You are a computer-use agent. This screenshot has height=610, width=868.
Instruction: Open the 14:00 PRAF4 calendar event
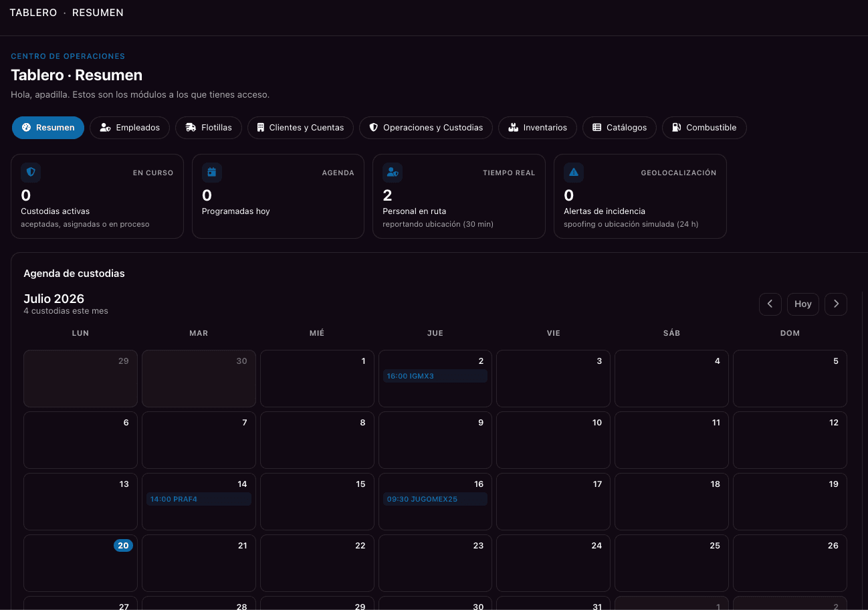[x=199, y=499]
